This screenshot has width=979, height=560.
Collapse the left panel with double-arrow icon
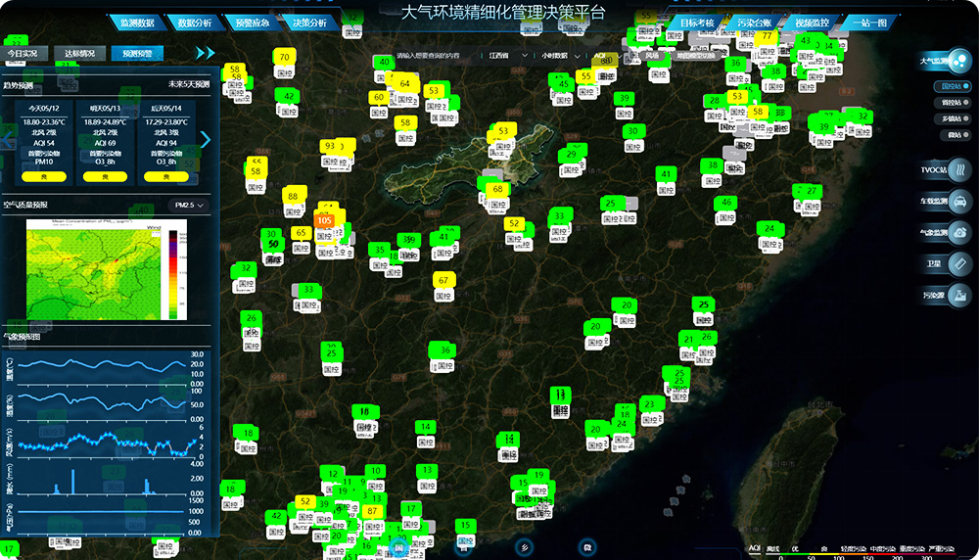pos(205,53)
